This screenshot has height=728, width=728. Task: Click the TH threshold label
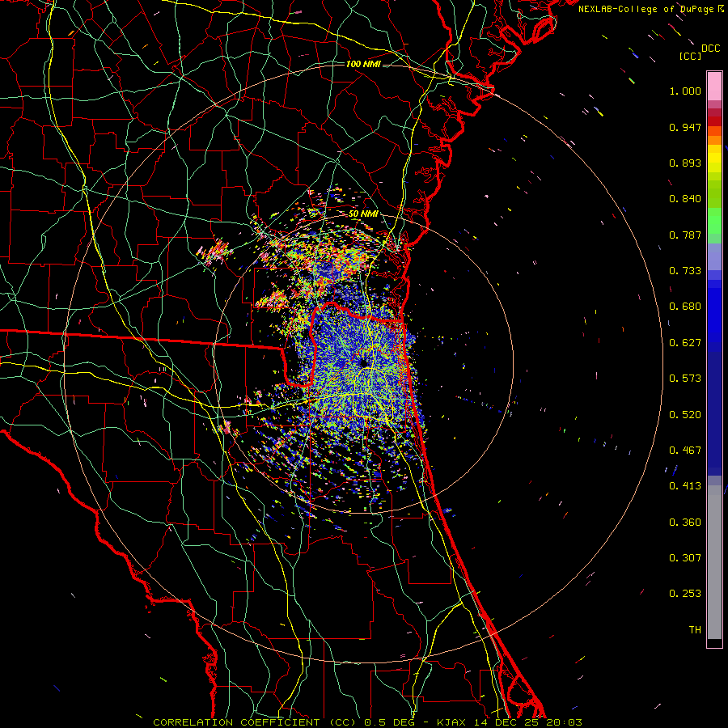(695, 630)
